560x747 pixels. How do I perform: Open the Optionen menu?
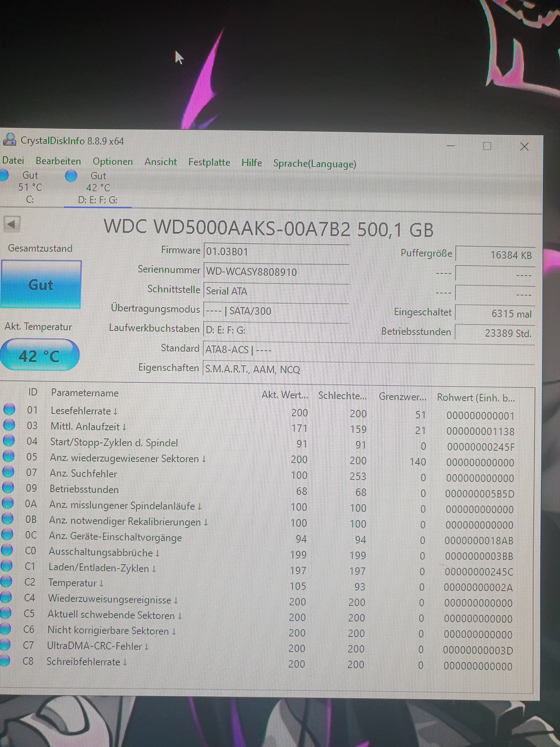[113, 161]
